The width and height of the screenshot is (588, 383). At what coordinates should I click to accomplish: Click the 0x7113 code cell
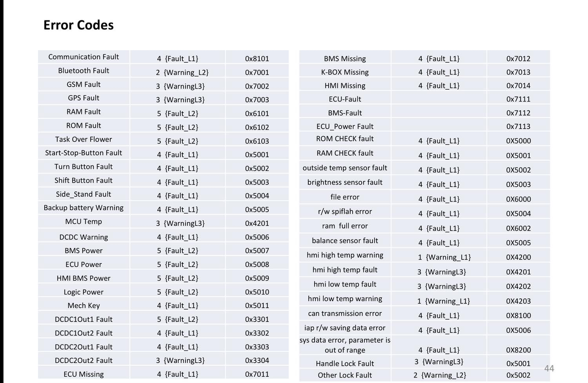pos(518,127)
